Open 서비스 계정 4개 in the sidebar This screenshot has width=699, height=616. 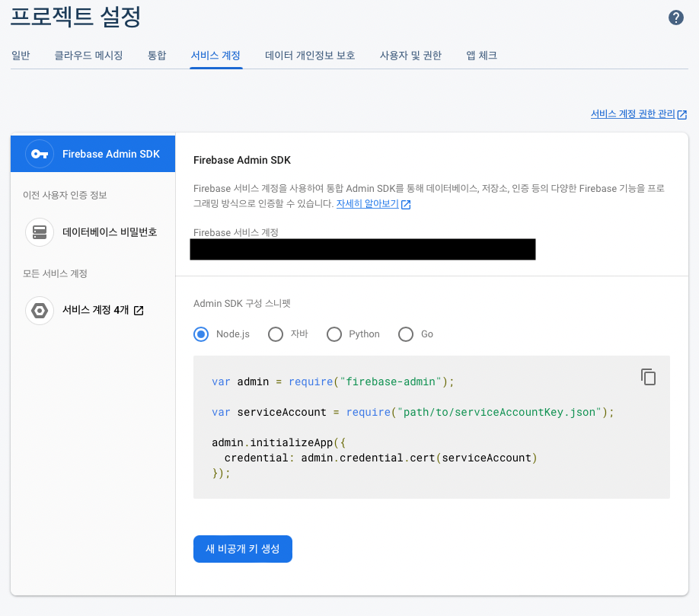93,310
